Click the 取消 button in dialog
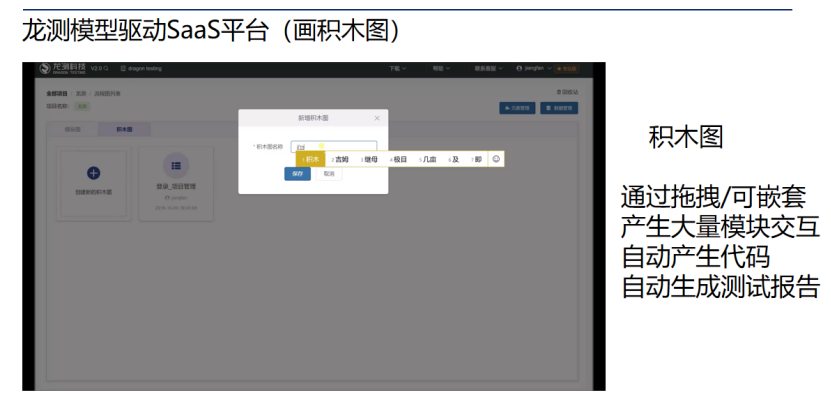This screenshot has width=831, height=402. (x=329, y=174)
